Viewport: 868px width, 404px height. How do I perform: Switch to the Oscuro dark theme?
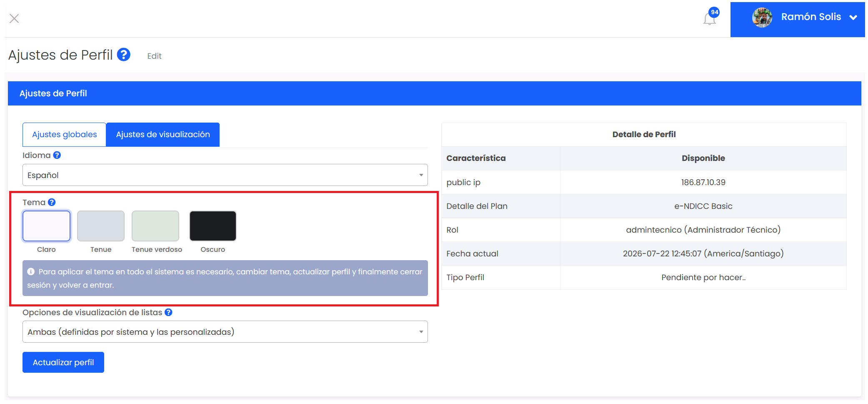[213, 226]
